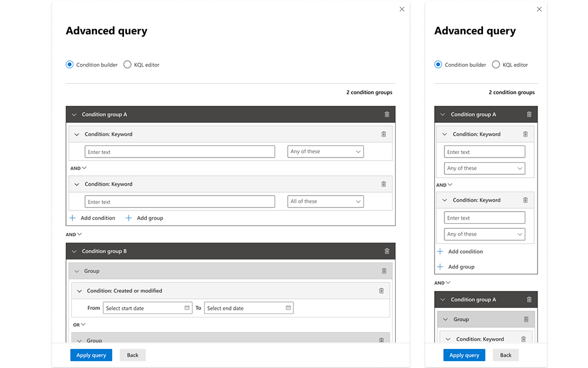Delete Condition group B
This screenshot has width=588, height=368.
click(386, 251)
